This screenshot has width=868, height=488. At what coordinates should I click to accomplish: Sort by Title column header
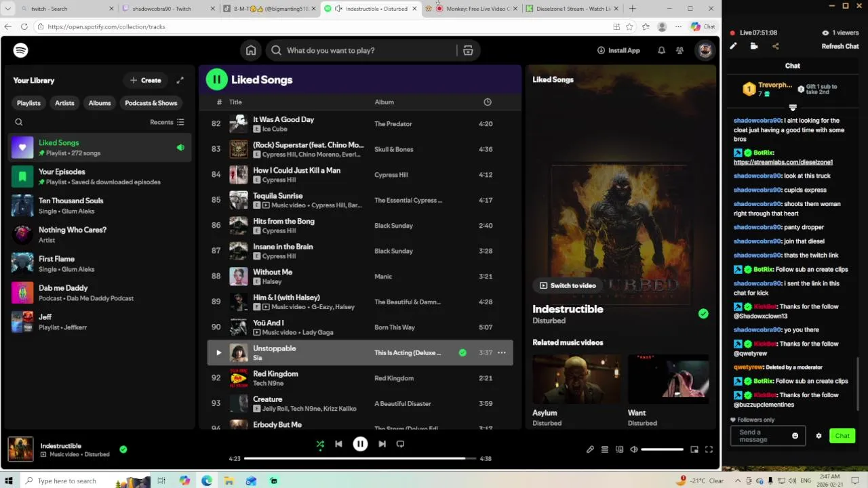235,102
